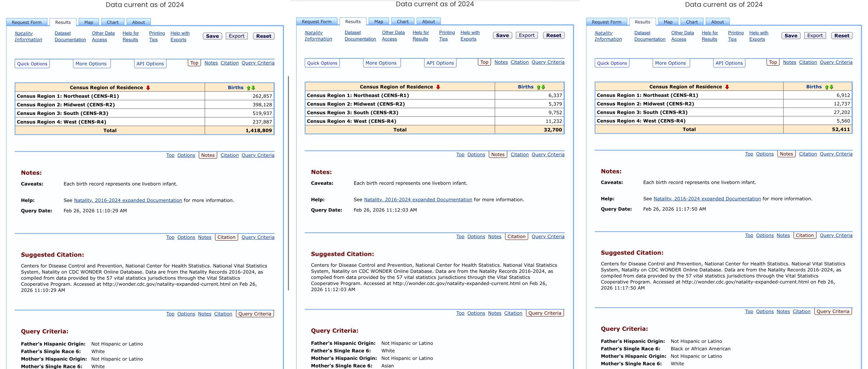Expand Quick Options in the left panel

point(32,64)
